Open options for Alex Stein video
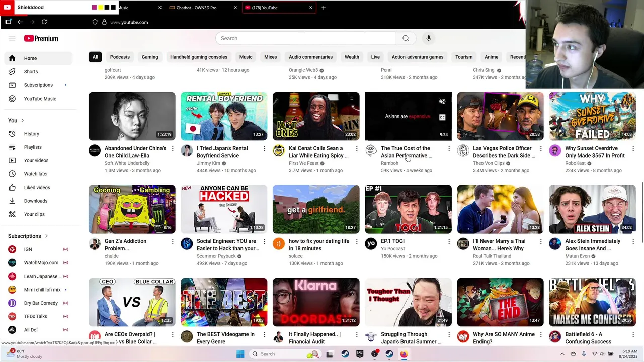 633,242
